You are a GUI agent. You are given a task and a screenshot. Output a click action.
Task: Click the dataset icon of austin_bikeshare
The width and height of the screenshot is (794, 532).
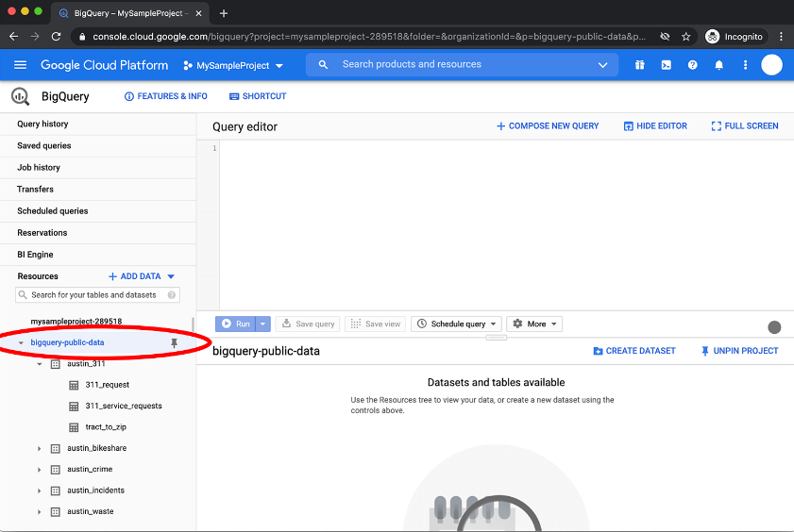point(56,449)
